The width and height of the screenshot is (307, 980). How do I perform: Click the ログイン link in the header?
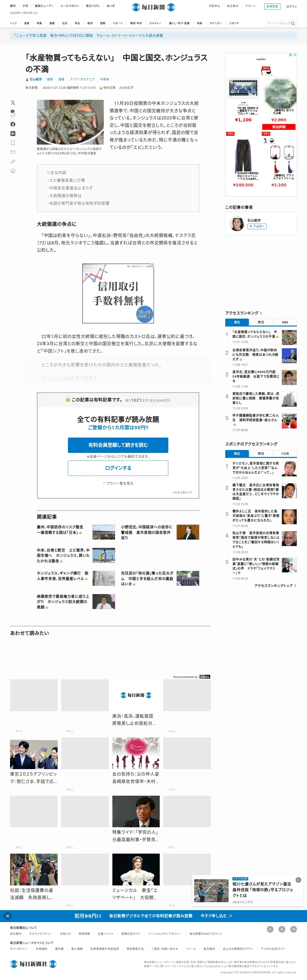[291, 6]
